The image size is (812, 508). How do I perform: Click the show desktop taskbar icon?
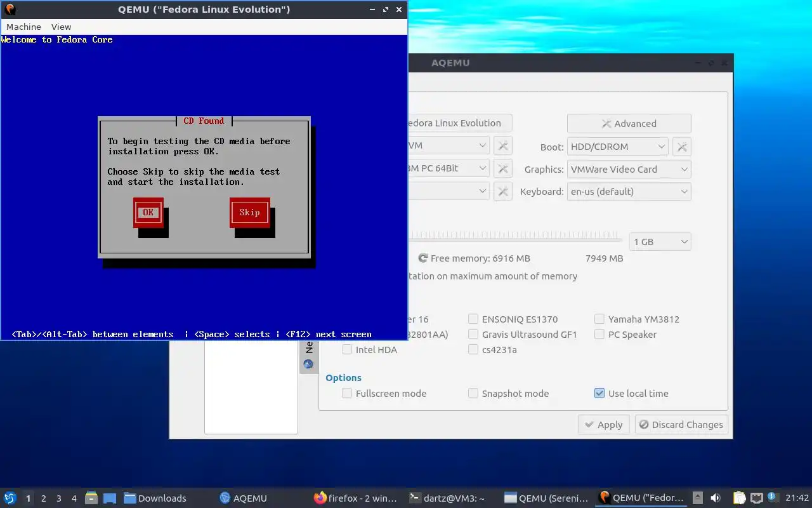109,498
